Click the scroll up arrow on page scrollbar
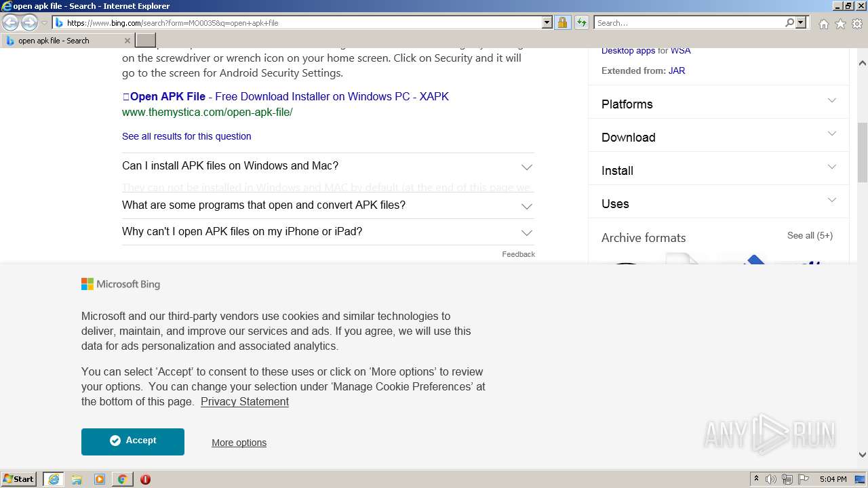 click(x=863, y=63)
